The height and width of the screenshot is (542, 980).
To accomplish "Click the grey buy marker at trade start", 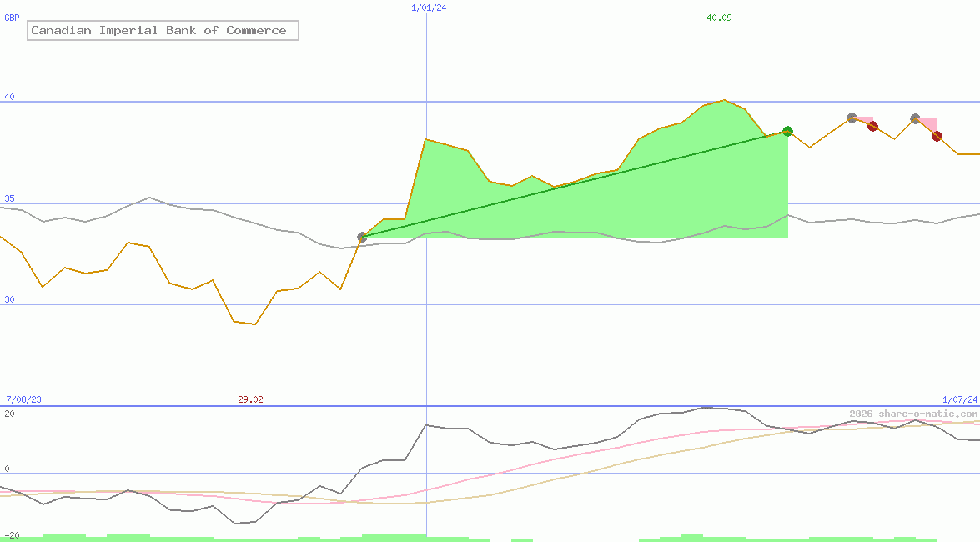I will coord(362,237).
